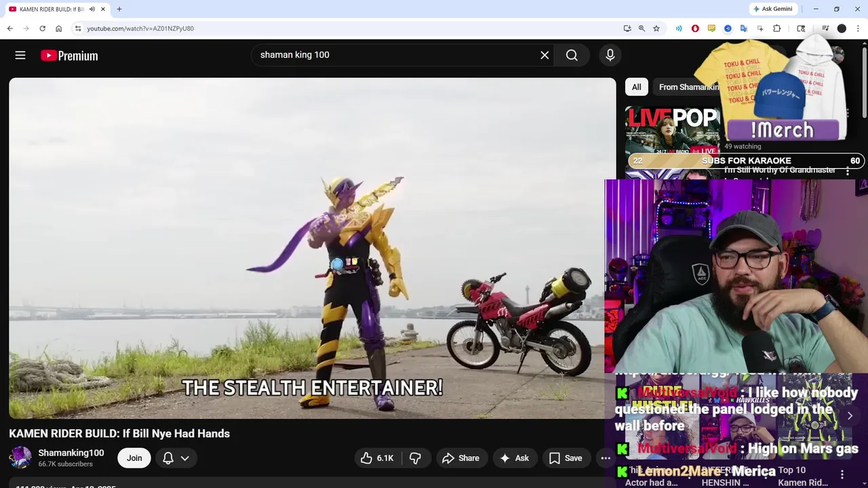Click the 49 watching text
This screenshot has height=488, width=868.
pyautogui.click(x=743, y=146)
